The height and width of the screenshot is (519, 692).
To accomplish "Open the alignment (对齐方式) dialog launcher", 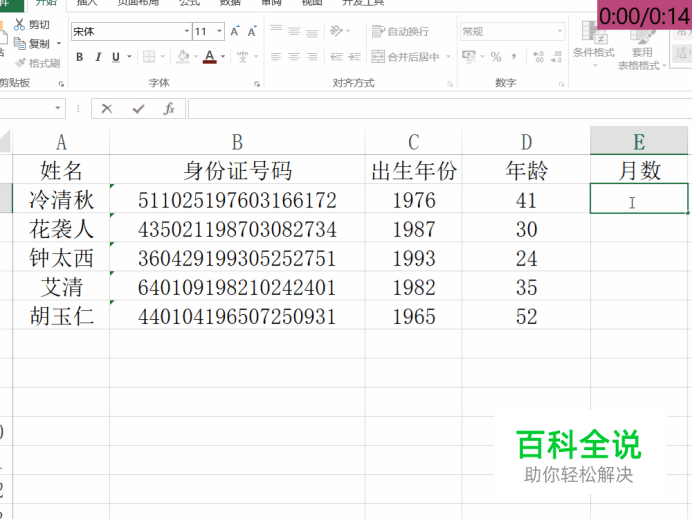I will (450, 84).
